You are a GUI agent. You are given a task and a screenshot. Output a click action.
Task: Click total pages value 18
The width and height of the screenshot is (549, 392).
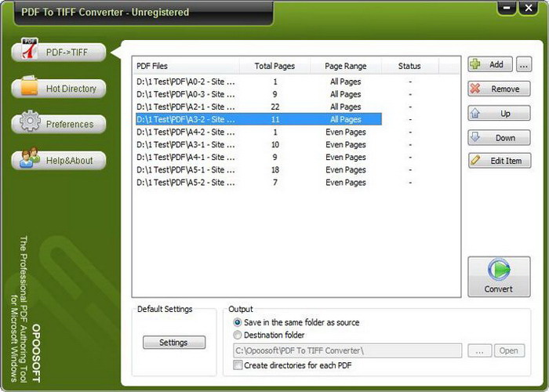point(275,170)
